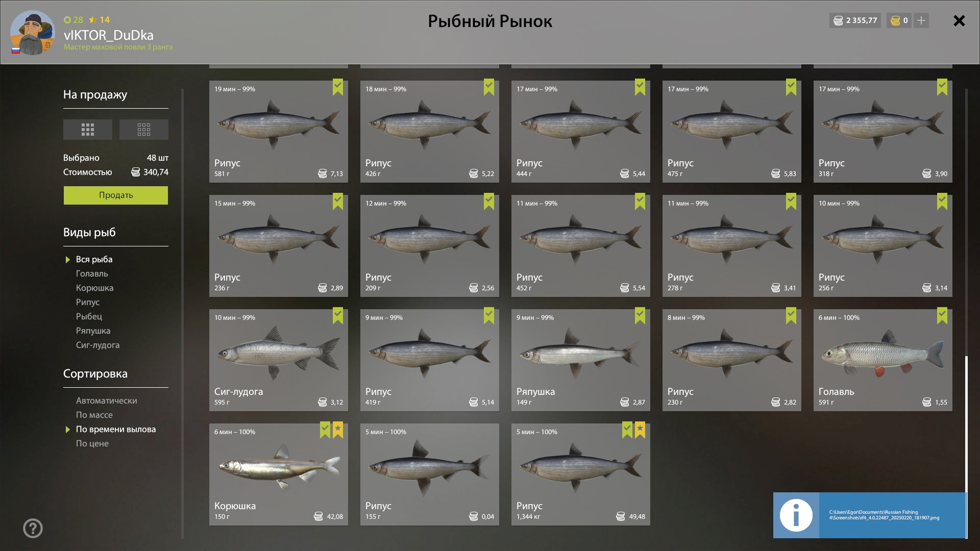The width and height of the screenshot is (980, 551).
Task: Deselect the checkmark on the Голавль 591 г card
Action: pyautogui.click(x=942, y=316)
